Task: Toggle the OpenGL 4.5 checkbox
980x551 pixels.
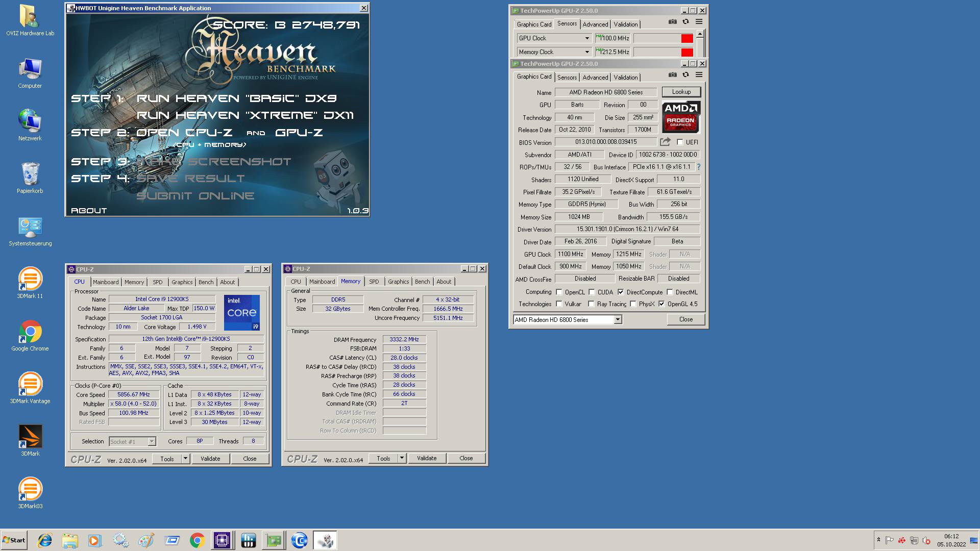Action: 661,304
